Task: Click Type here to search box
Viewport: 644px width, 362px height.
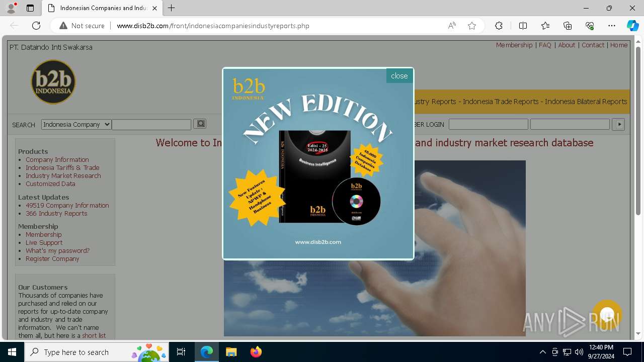Action: point(97,352)
